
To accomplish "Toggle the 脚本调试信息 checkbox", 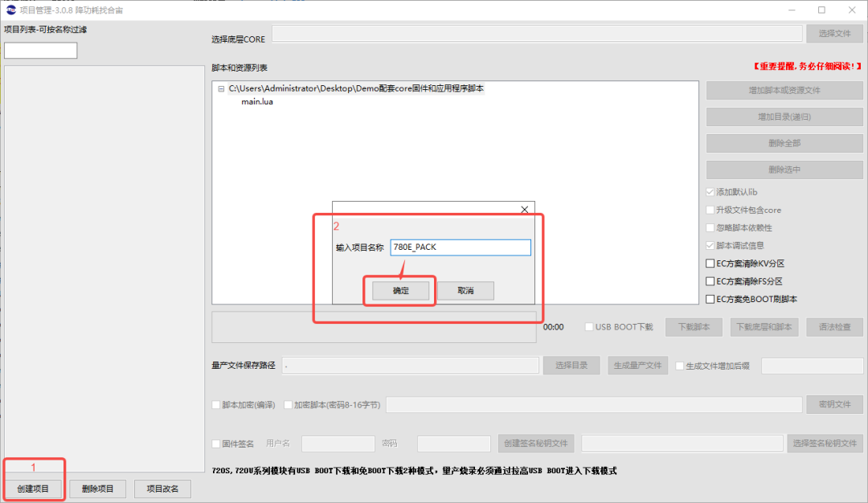I will point(710,245).
